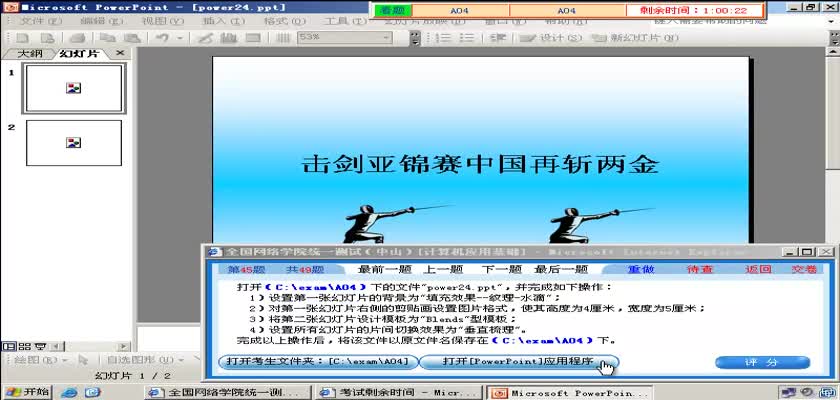This screenshot has width=840, height=400.
Task: Open the 53% zoom combo box
Action: pyautogui.click(x=344, y=37)
